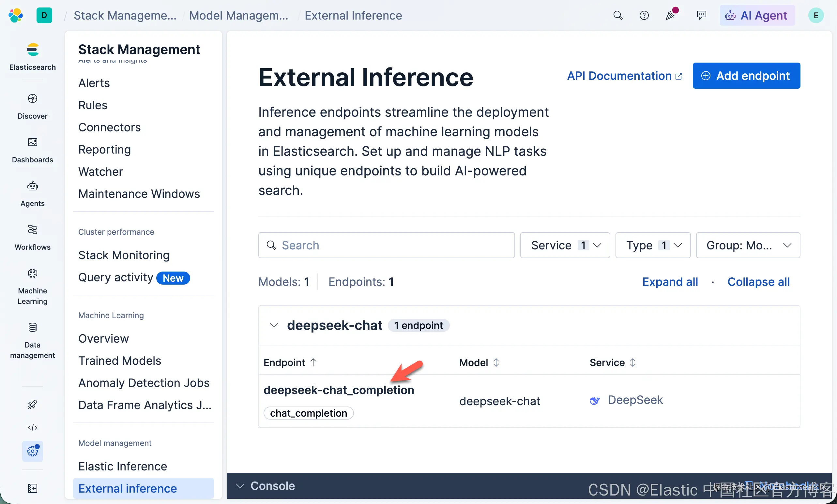This screenshot has width=837, height=504.
Task: Open the Service filter dropdown
Action: [x=565, y=245]
